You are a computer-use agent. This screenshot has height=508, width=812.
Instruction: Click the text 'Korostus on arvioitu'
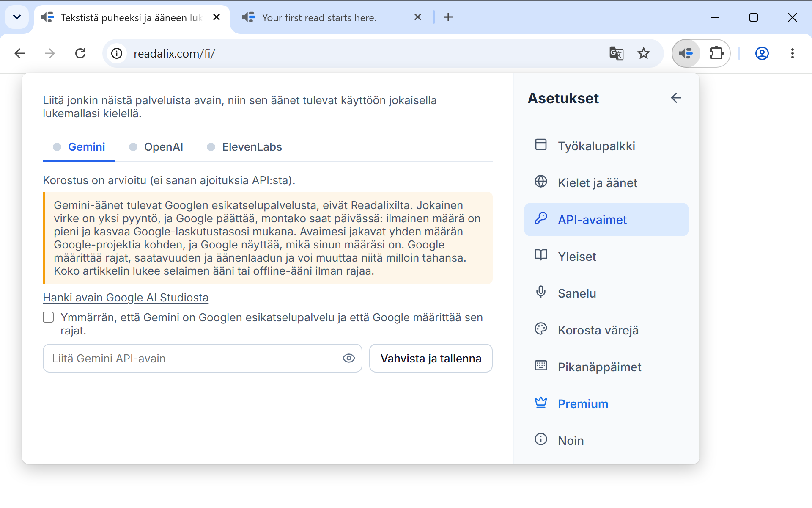pos(94,180)
